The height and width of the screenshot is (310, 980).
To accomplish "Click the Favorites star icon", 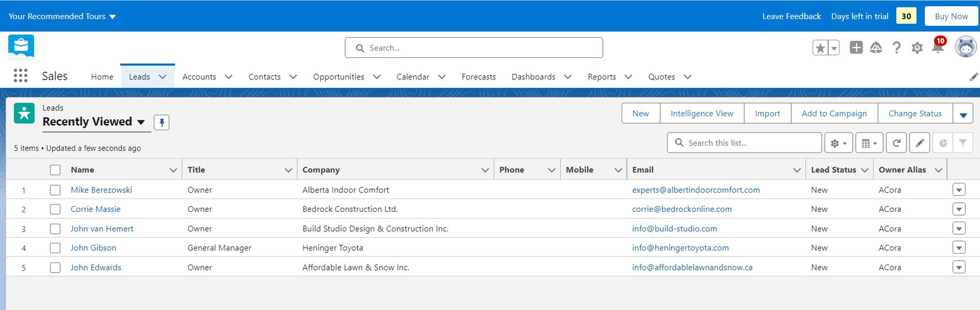I will [x=821, y=48].
